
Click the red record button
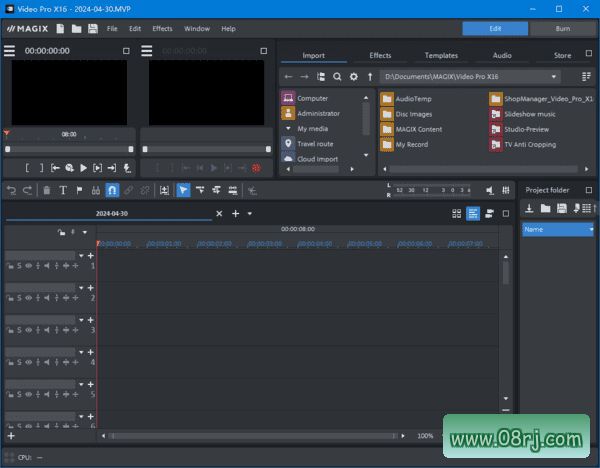coord(256,168)
